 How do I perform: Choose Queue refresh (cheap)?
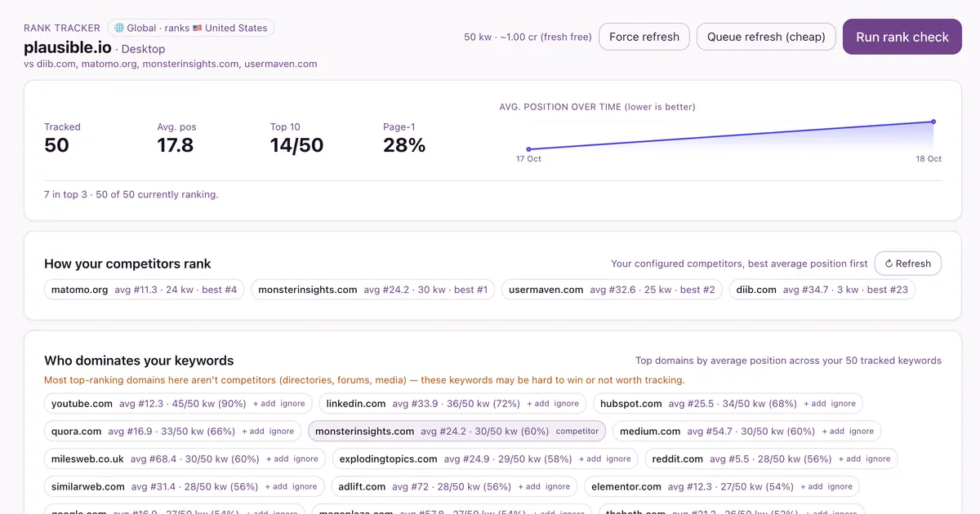766,37
